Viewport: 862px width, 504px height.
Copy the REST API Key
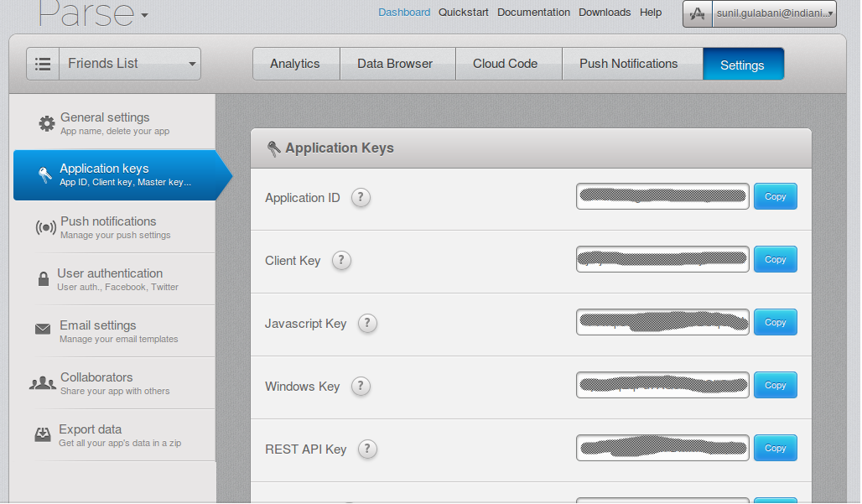tap(775, 448)
